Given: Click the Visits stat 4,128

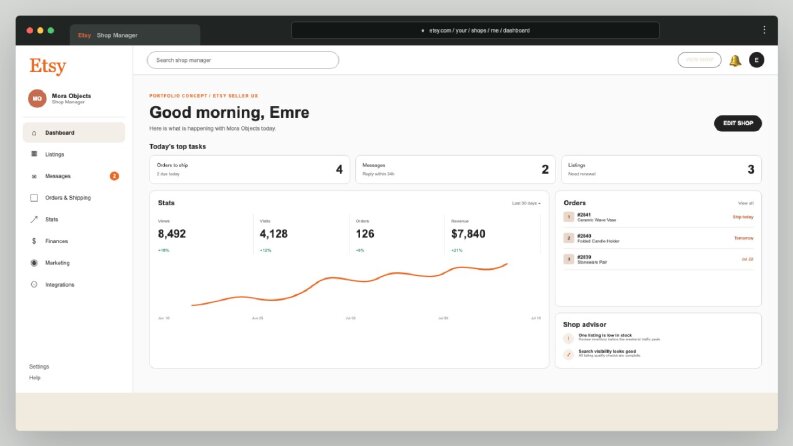Looking at the screenshot, I should tap(274, 234).
